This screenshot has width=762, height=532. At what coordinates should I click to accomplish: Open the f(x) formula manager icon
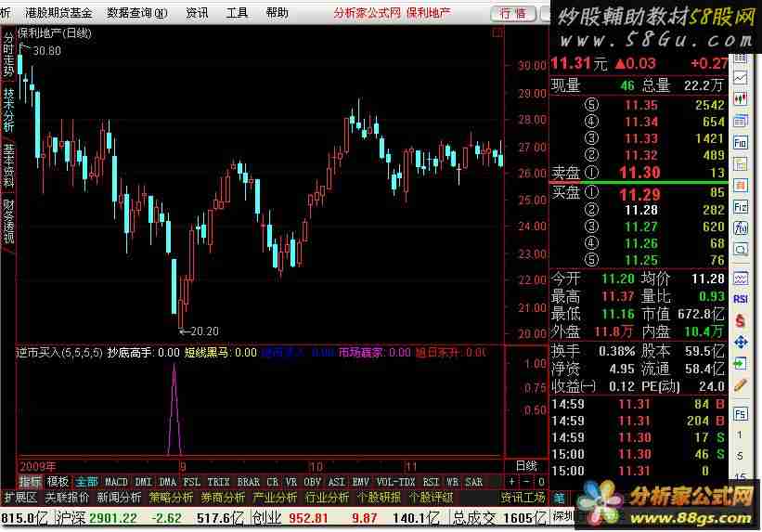[x=741, y=228]
